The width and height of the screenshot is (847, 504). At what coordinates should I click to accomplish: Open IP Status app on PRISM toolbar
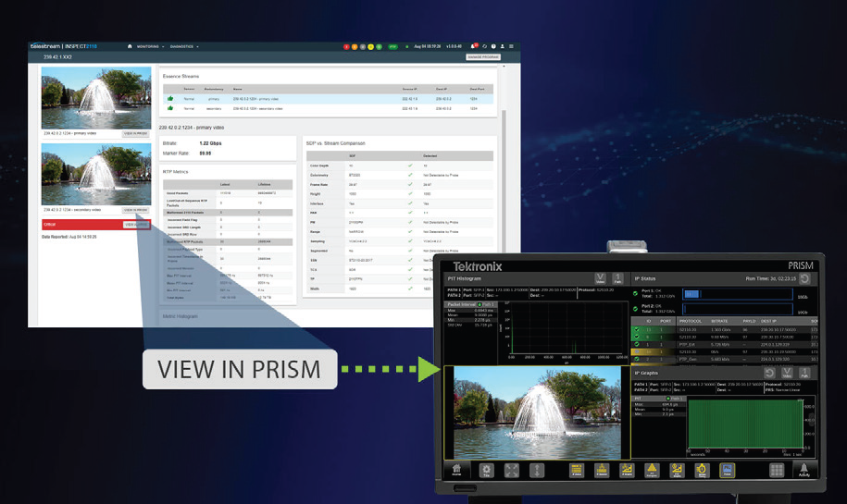tap(577, 470)
